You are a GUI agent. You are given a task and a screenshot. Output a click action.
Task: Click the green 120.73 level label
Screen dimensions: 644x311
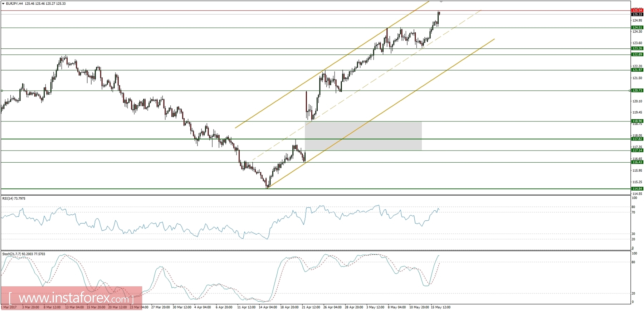pos(637,91)
